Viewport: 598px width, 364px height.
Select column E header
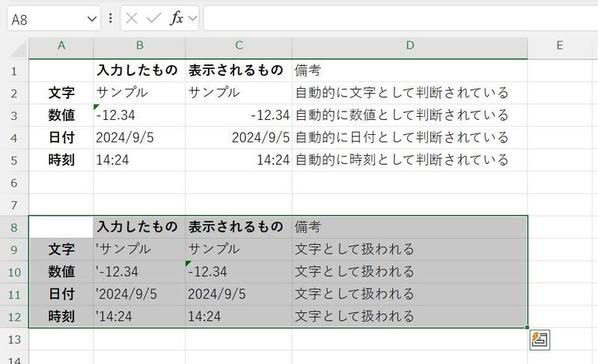pyautogui.click(x=560, y=46)
